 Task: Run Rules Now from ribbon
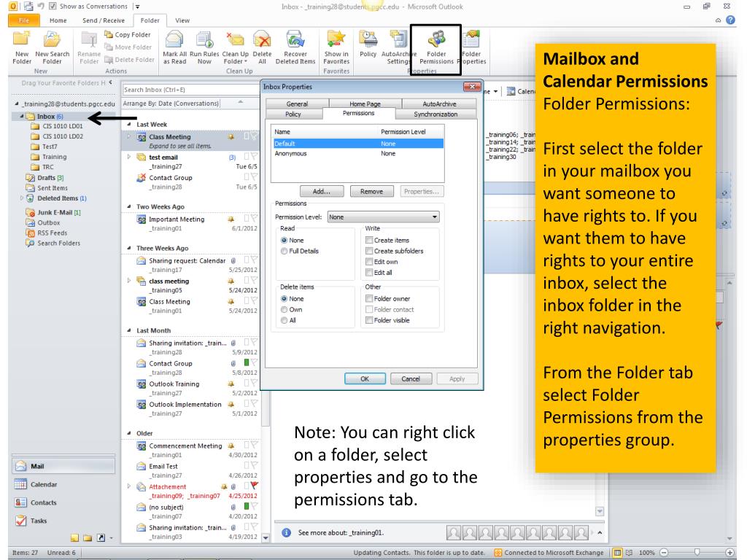pos(204,47)
